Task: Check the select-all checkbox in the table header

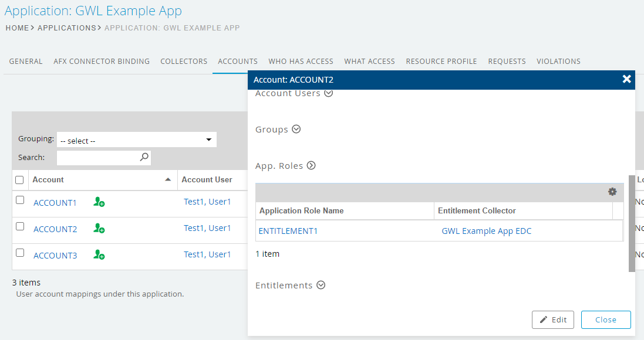Action: 19,179
